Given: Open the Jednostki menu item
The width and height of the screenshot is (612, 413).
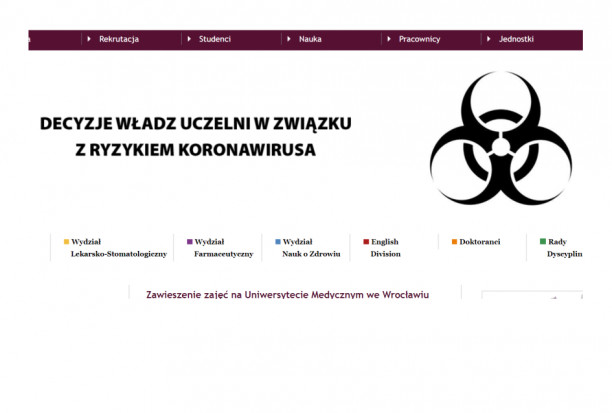Looking at the screenshot, I should click(x=516, y=39).
